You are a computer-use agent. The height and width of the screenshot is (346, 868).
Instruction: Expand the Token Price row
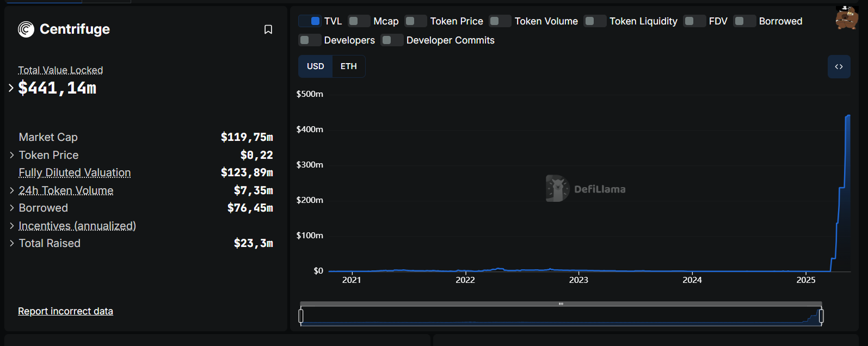point(12,155)
